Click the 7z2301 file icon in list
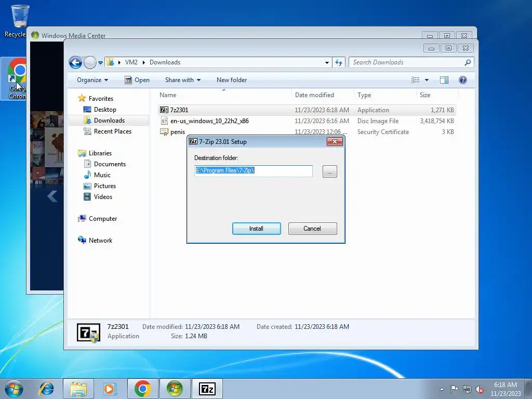 [x=164, y=110]
